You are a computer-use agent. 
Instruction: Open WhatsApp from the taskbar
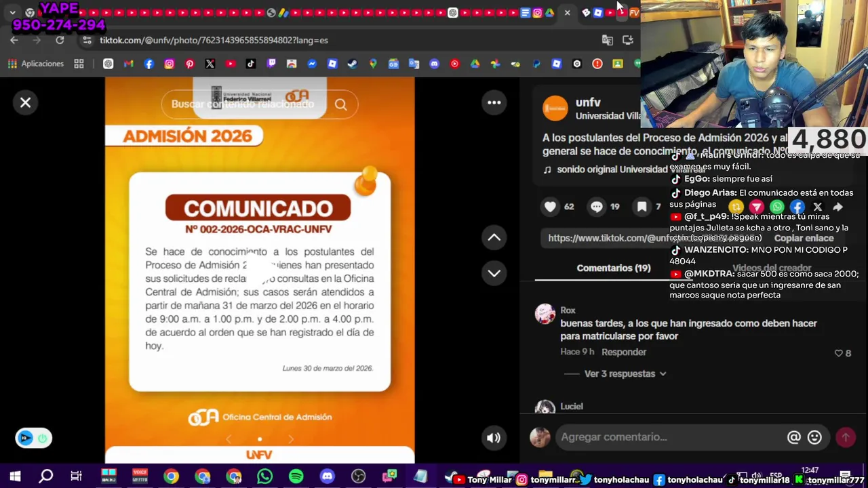[x=264, y=476]
